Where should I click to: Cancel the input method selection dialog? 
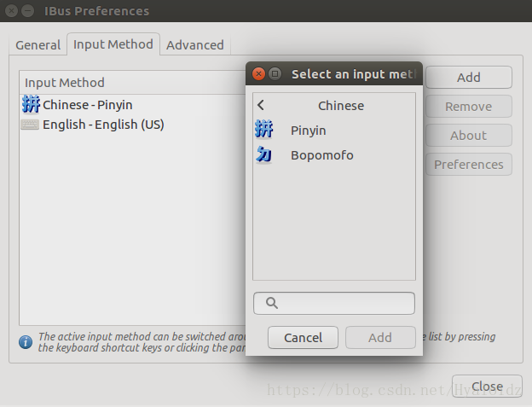(303, 337)
